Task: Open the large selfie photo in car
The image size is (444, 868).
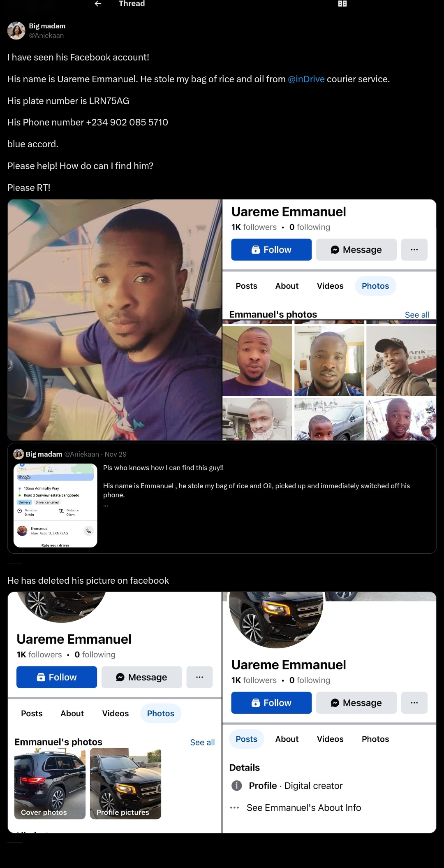Action: (115, 320)
